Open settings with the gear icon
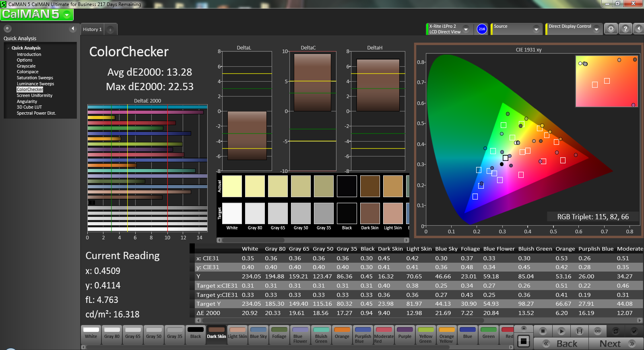Image resolution: width=644 pixels, height=350 pixels. pos(611,29)
